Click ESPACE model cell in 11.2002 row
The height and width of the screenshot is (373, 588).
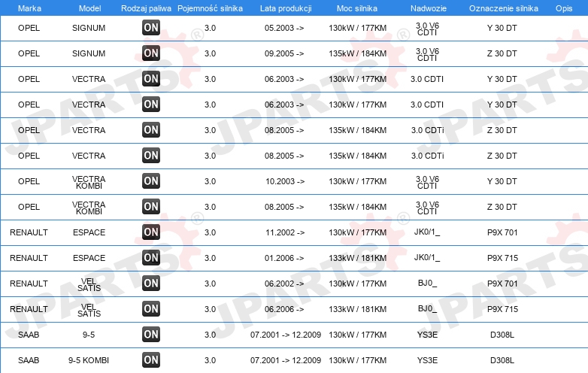(89, 232)
